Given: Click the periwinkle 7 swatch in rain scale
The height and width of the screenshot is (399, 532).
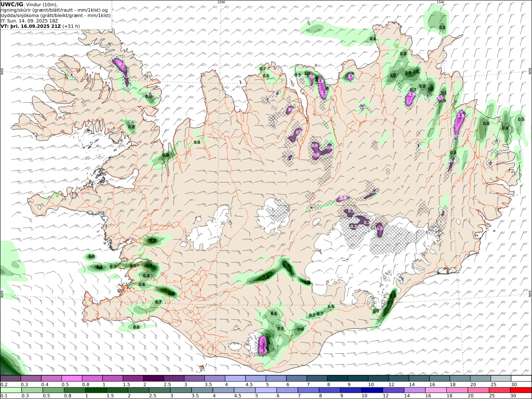Looking at the screenshot, I should click(x=308, y=390).
